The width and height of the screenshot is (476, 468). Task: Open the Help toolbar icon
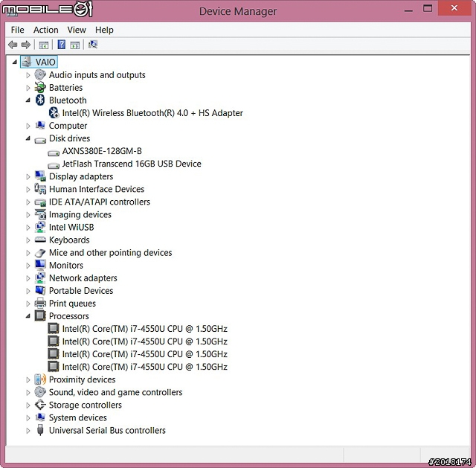tap(61, 45)
